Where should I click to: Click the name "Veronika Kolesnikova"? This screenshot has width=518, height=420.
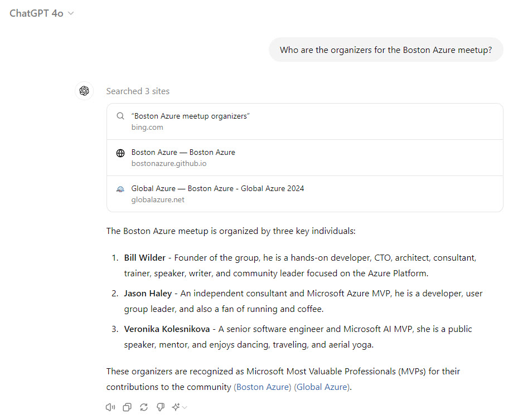(x=167, y=329)
